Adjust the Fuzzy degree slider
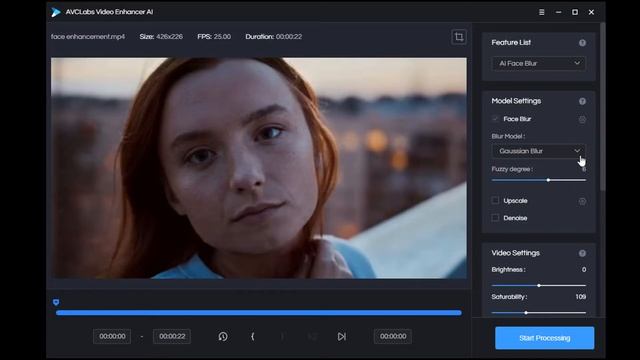Screen dimensions: 640x360 pos(539,180)
